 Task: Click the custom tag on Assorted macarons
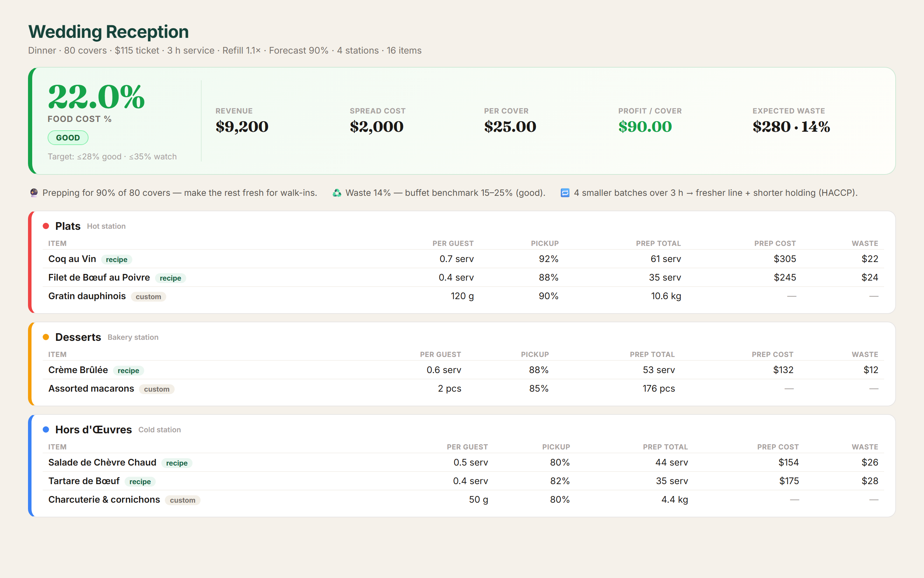[156, 389]
